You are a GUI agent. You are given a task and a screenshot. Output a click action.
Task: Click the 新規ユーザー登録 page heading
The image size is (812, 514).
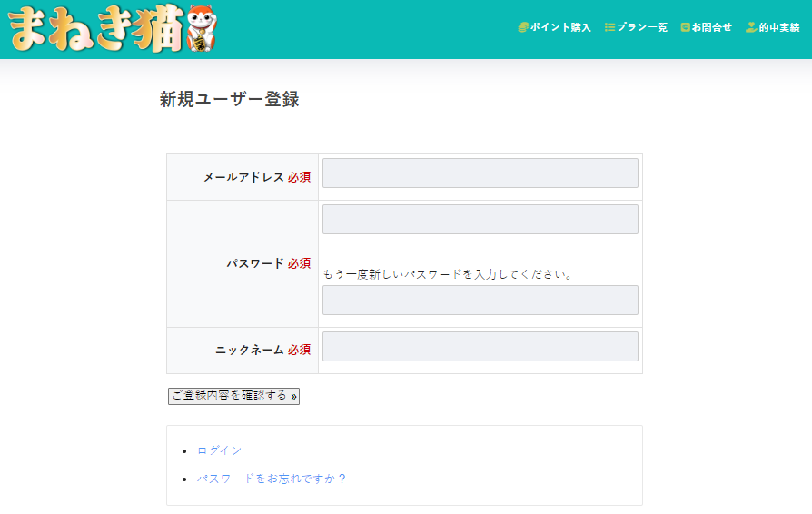pyautogui.click(x=229, y=100)
